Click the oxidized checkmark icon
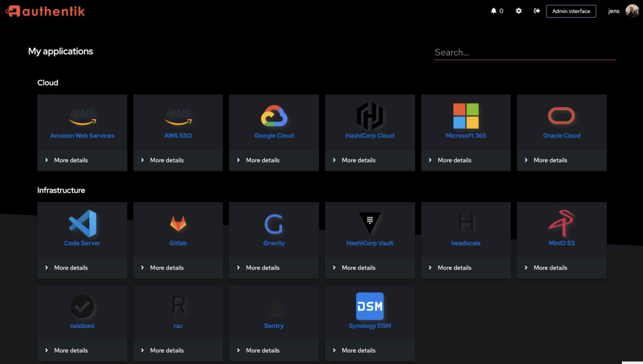 [82, 306]
